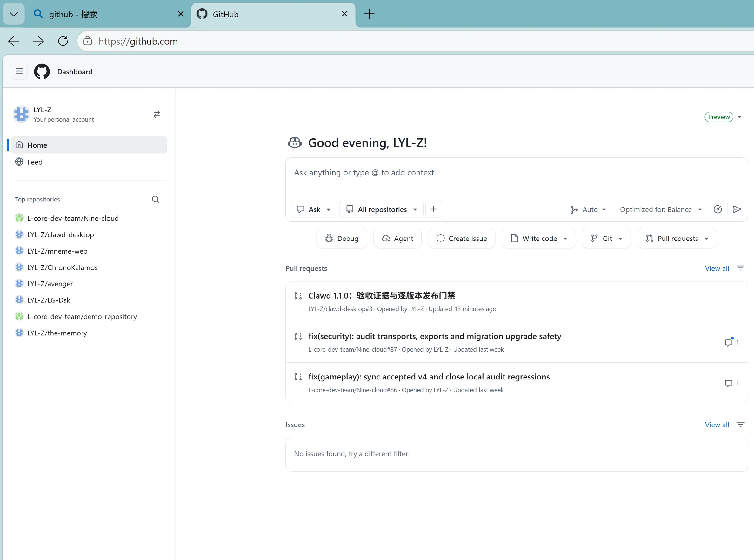Viewport: 754px width, 560px height.
Task: Click L-core-dev-team/Nine-cloud repo avatar
Action: click(x=19, y=218)
